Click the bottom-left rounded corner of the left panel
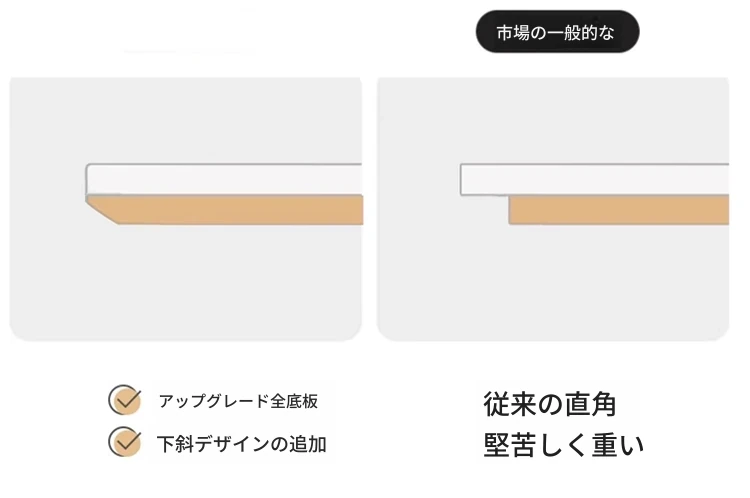Image resolution: width=750 pixels, height=498 pixels. click(x=18, y=332)
